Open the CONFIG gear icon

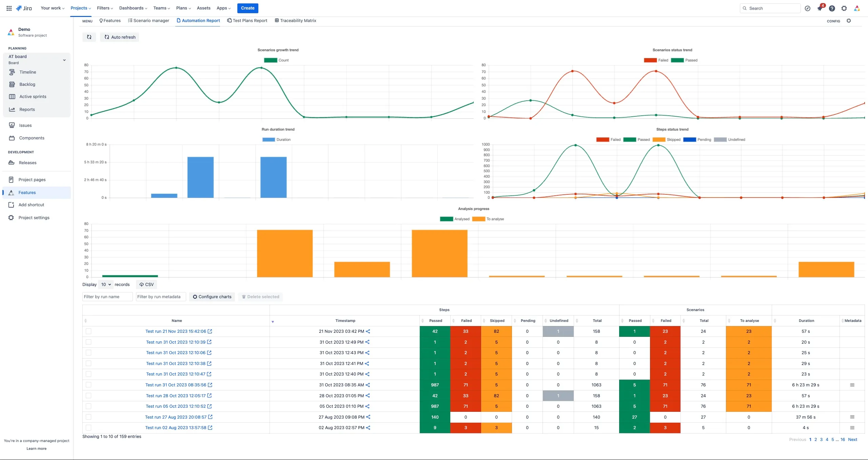point(849,21)
